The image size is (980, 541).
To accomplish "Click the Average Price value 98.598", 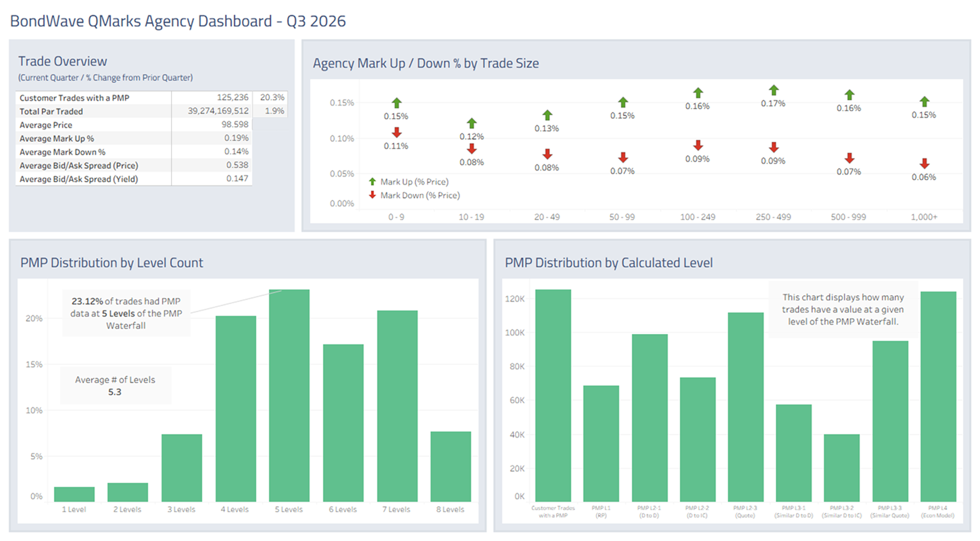I will [236, 124].
